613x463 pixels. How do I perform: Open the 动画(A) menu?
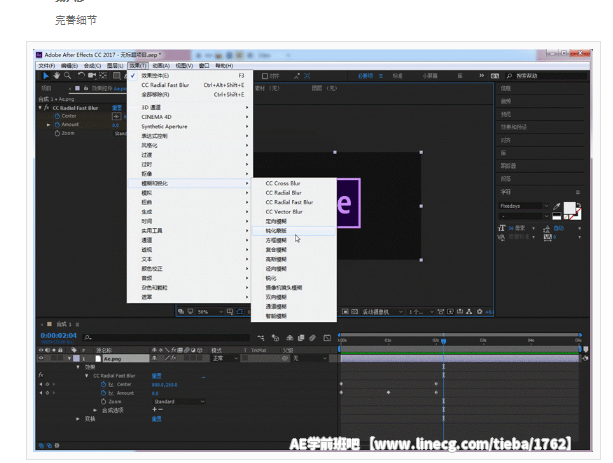click(161, 66)
